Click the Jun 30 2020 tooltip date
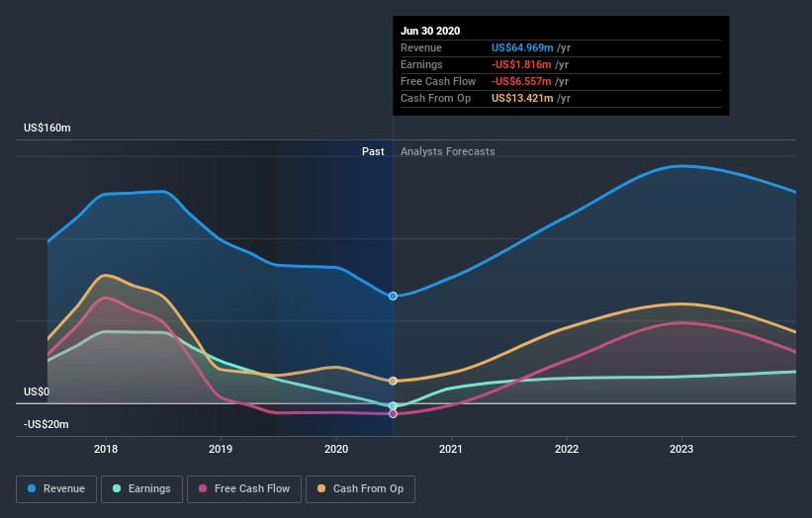This screenshot has width=812, height=518. [x=430, y=31]
